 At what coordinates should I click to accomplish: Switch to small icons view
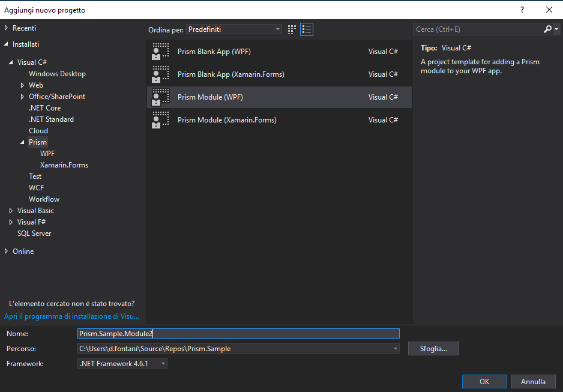(291, 29)
